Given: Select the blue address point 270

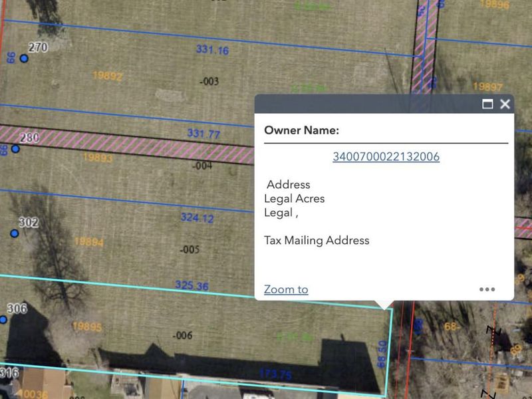Looking at the screenshot, I should pos(24,59).
